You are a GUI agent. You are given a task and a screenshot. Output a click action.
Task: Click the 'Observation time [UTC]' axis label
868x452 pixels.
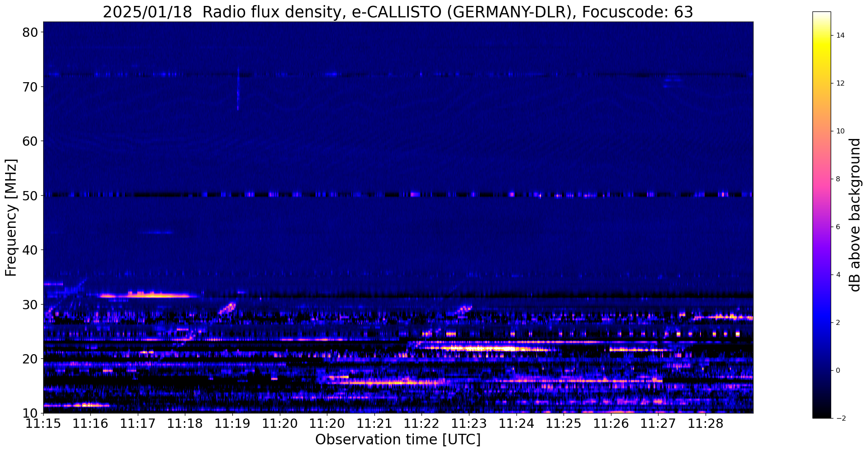coord(398,439)
